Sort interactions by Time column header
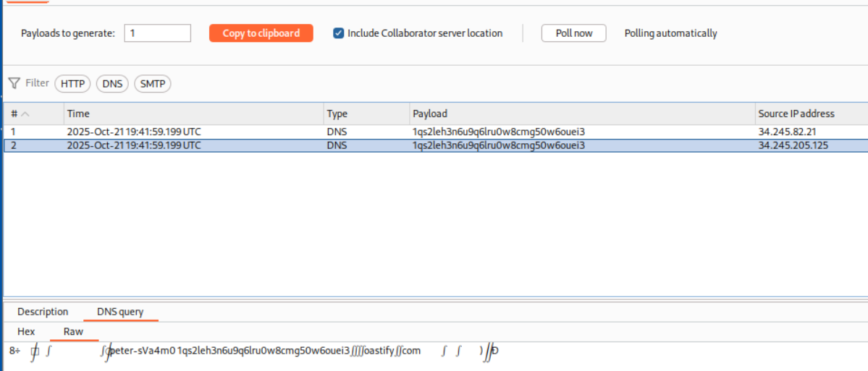The image size is (868, 371). (193, 114)
